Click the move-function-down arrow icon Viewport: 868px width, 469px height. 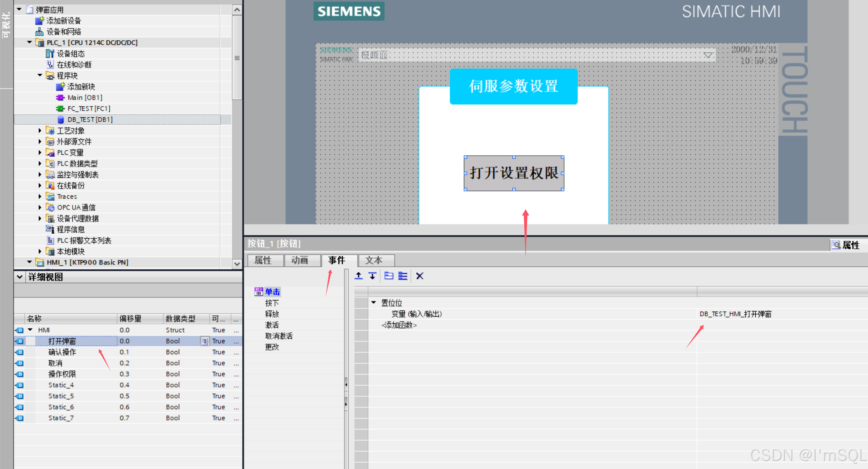[372, 276]
